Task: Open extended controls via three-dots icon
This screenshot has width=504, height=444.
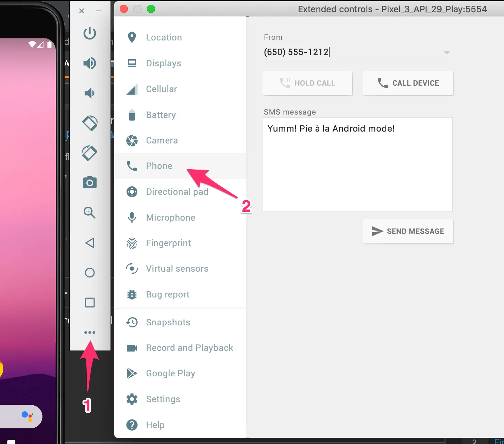Action: (90, 332)
